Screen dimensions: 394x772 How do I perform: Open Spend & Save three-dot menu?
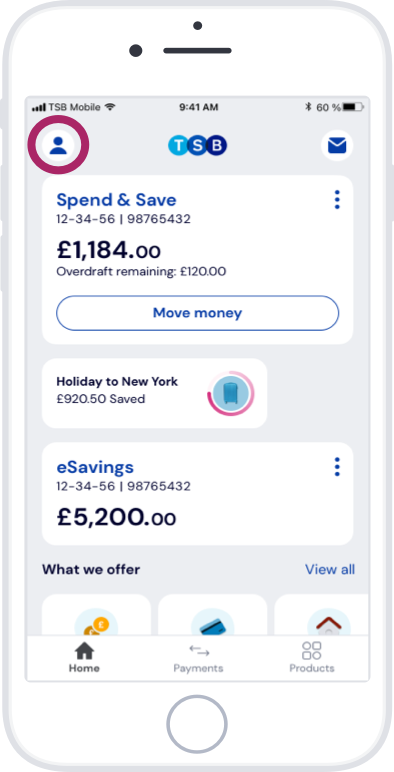point(337,199)
